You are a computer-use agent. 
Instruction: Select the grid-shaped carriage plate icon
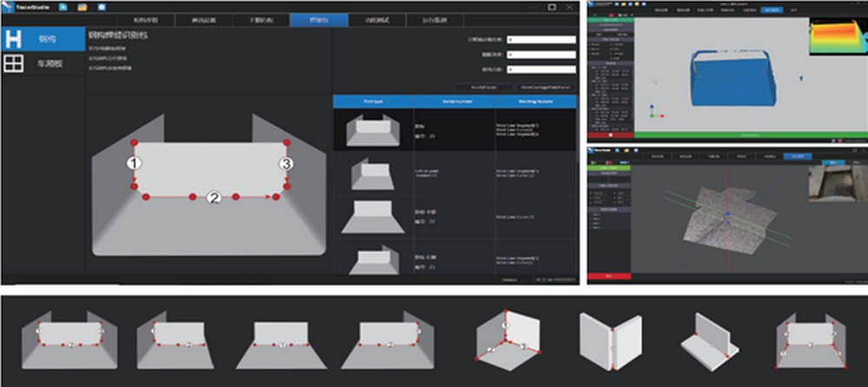(15, 63)
